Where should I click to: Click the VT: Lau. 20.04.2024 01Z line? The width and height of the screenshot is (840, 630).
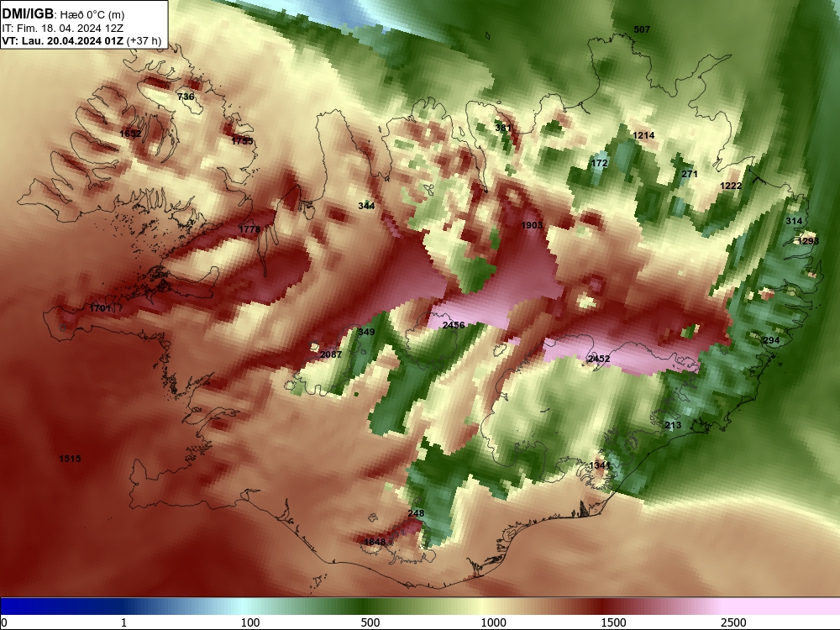tap(81, 40)
